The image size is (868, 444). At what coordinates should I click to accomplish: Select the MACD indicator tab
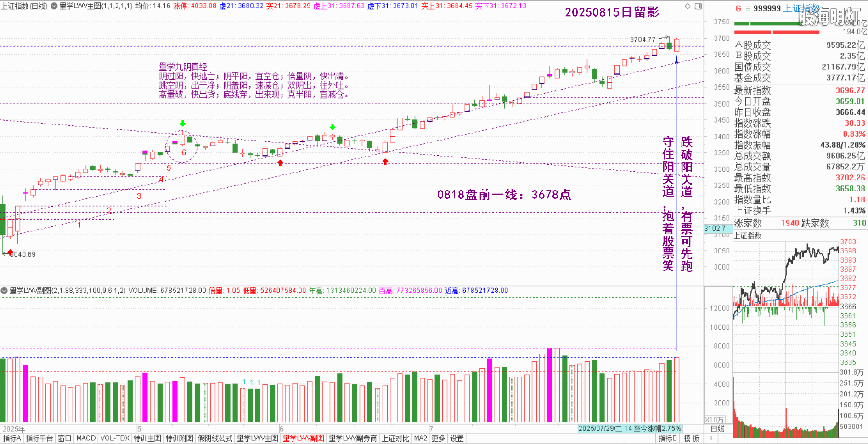tap(86, 438)
